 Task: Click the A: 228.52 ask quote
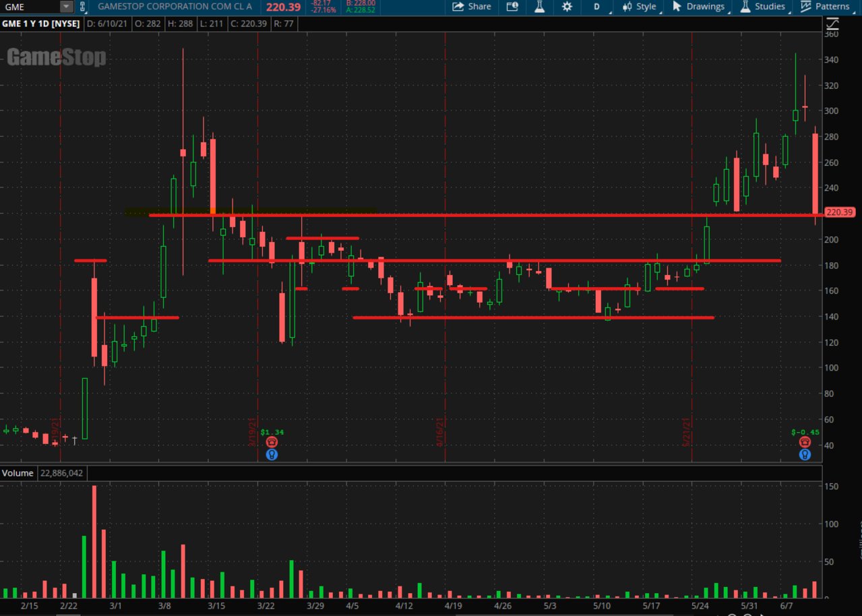tap(361, 11)
